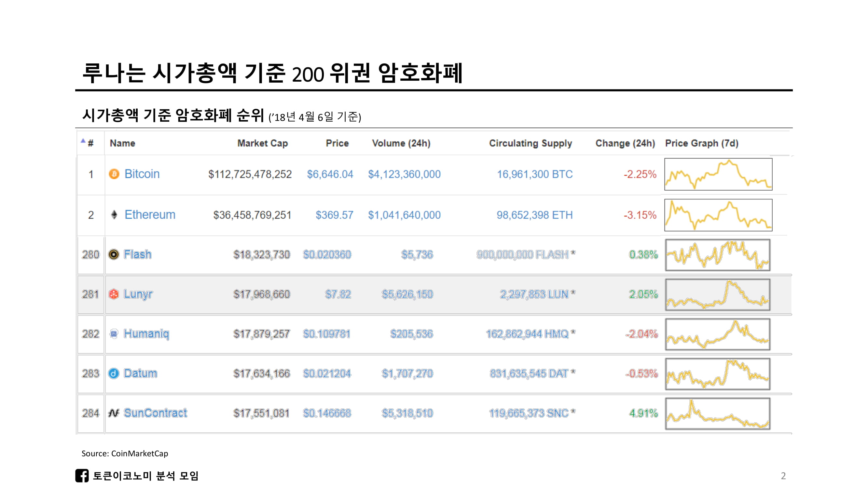The height and width of the screenshot is (488, 868).
Task: Open Humaniq's 7-day price graph thumbnail
Action: 718,334
